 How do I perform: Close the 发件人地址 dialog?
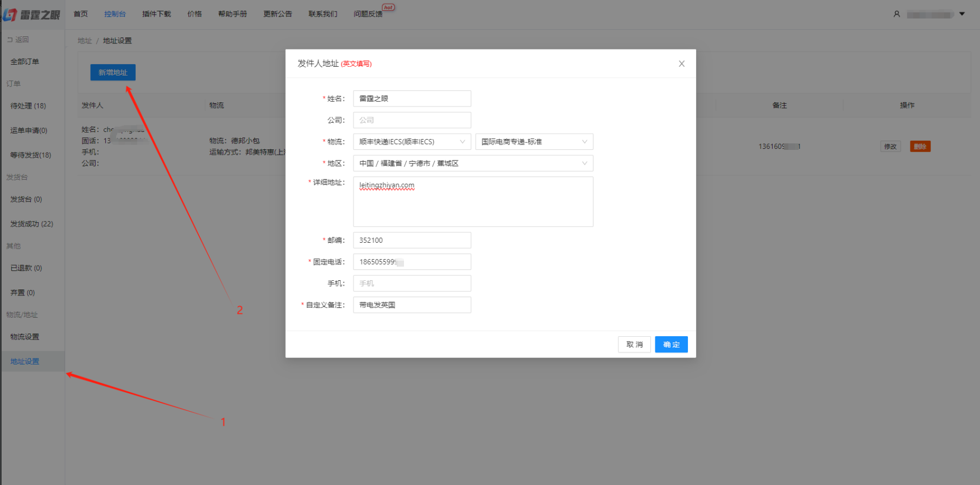coord(681,64)
